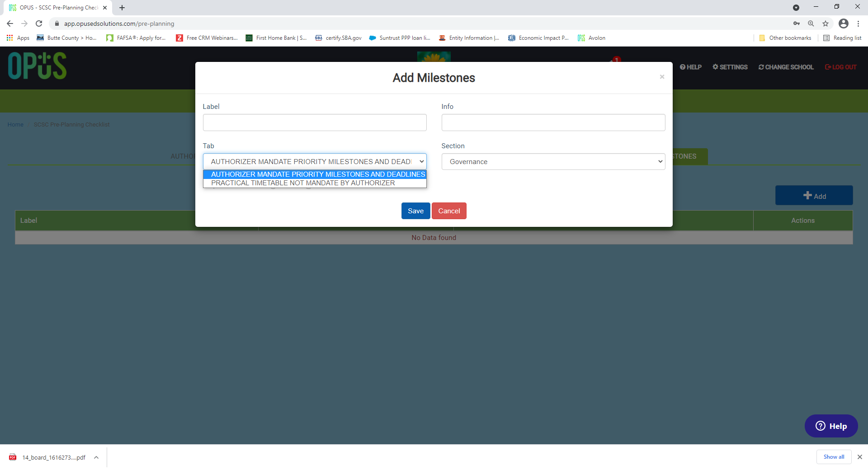This screenshot has height=470, width=868.
Task: Open the Reading list
Action: [843, 38]
